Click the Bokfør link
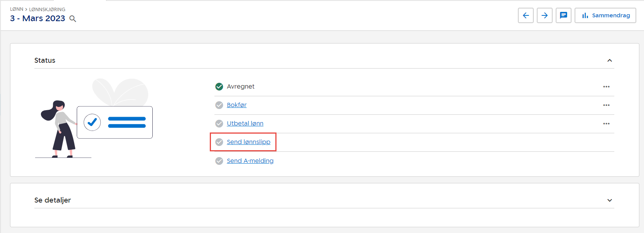This screenshot has width=644, height=233. click(x=236, y=105)
